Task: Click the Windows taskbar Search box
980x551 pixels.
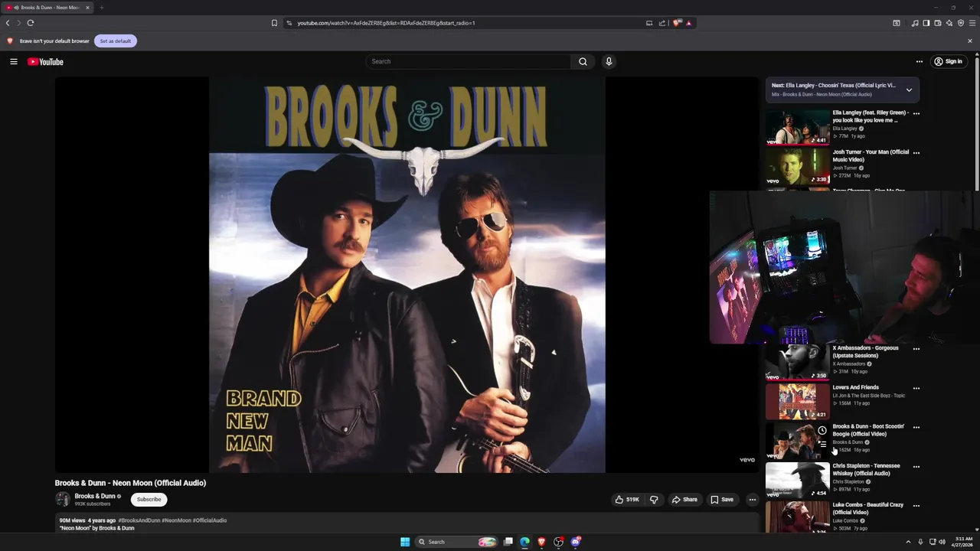Action: [x=456, y=542]
